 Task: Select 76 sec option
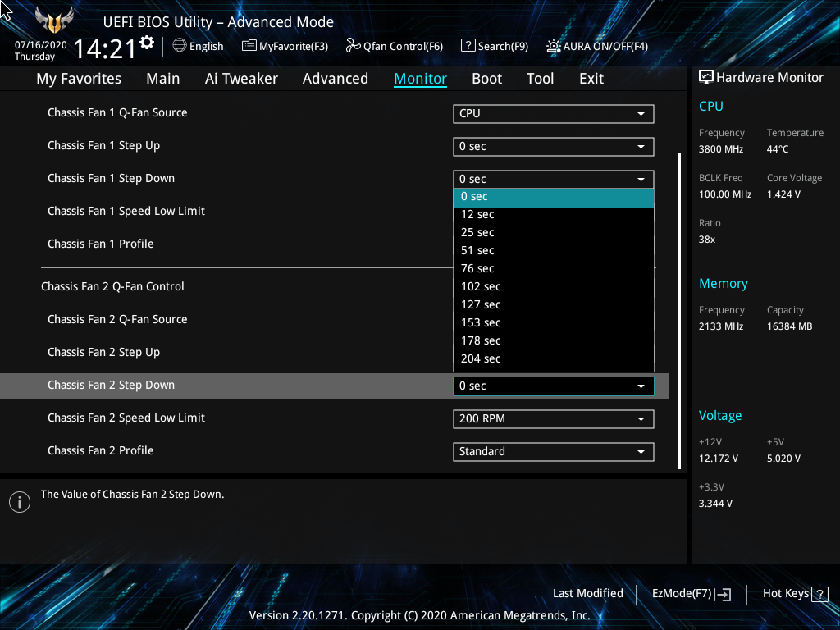click(x=554, y=268)
